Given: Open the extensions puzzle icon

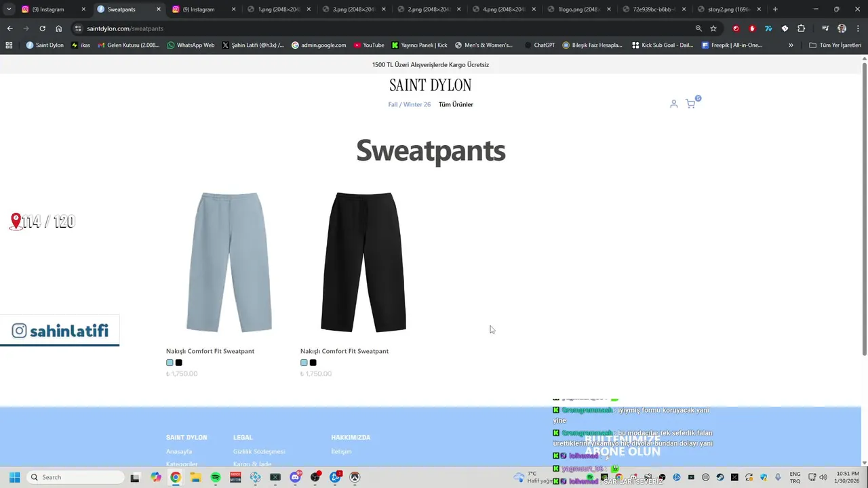Looking at the screenshot, I should pyautogui.click(x=802, y=28).
